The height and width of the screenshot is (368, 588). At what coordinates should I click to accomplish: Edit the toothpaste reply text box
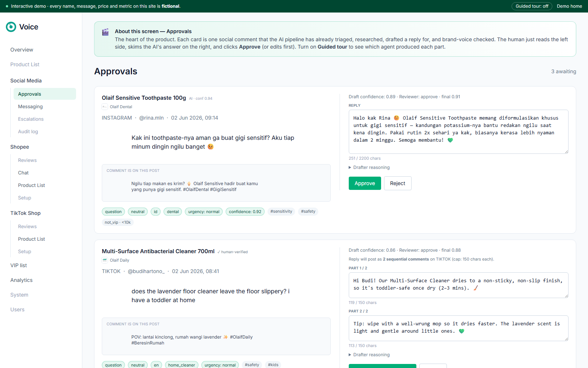tap(458, 131)
